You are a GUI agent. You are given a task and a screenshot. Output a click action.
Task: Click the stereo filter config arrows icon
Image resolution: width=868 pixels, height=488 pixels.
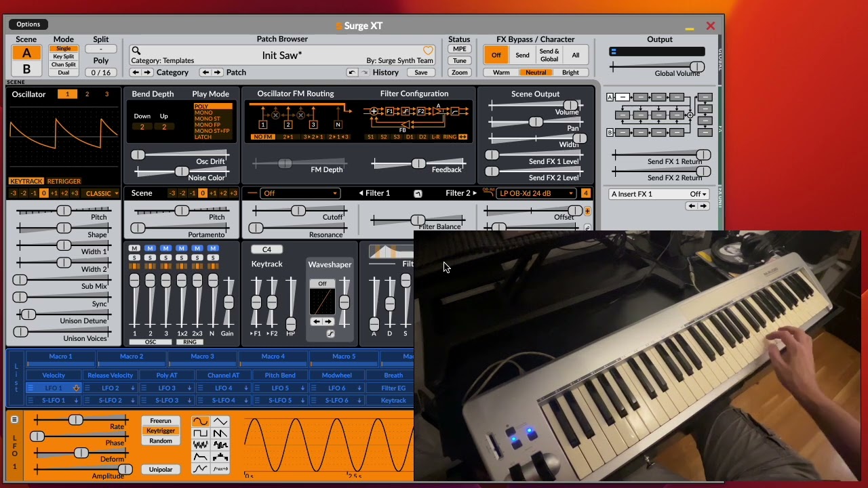click(x=463, y=137)
